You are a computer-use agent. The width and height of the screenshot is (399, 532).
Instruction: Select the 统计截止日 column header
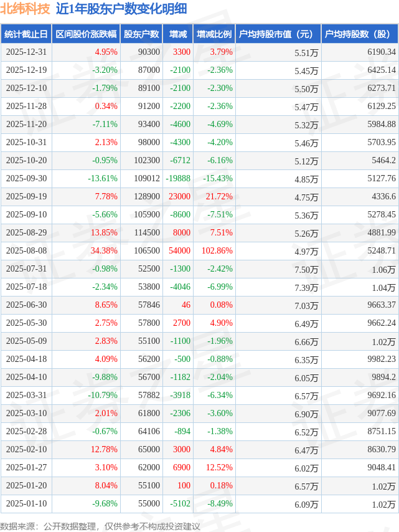point(26,34)
